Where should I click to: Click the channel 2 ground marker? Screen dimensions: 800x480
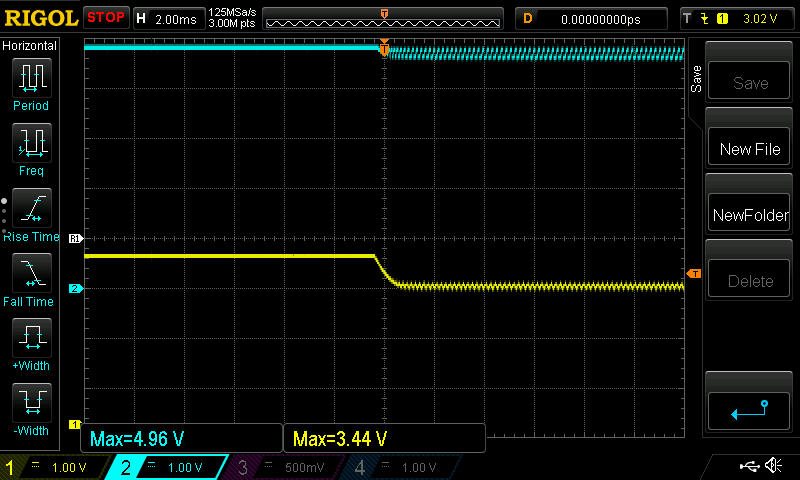pos(76,289)
